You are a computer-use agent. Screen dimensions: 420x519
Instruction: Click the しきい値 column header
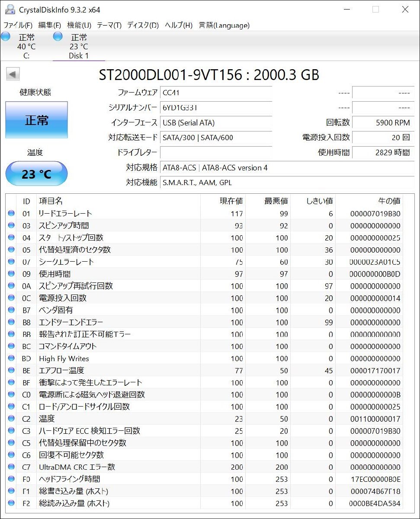[x=313, y=201]
